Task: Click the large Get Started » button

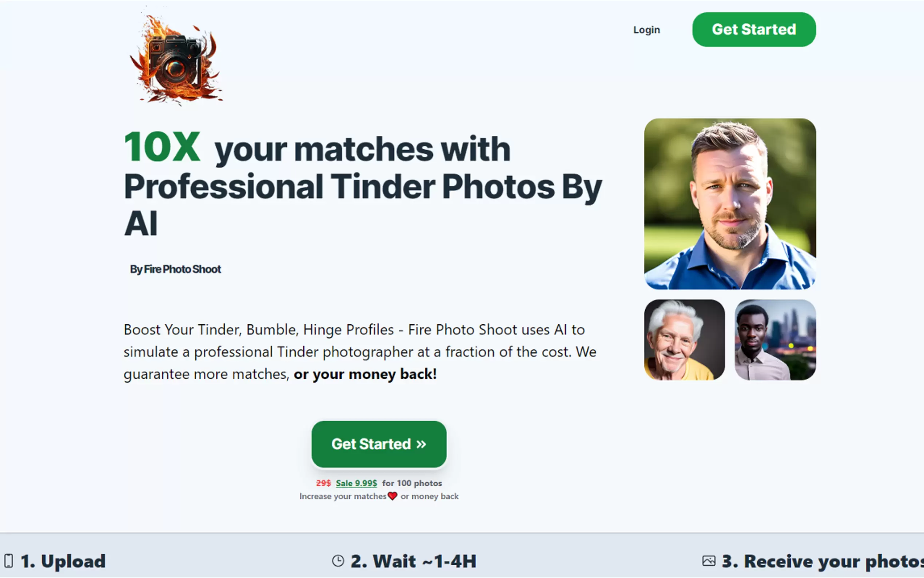Action: click(x=379, y=444)
